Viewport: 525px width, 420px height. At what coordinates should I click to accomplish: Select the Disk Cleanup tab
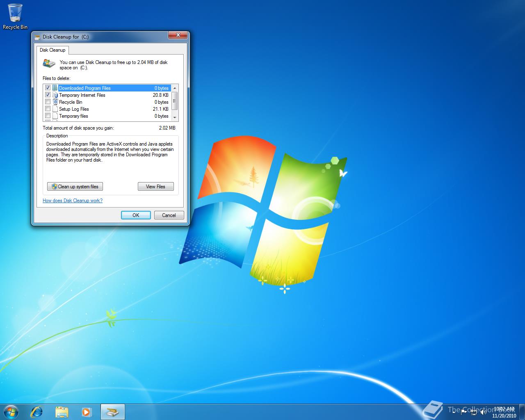(52, 50)
